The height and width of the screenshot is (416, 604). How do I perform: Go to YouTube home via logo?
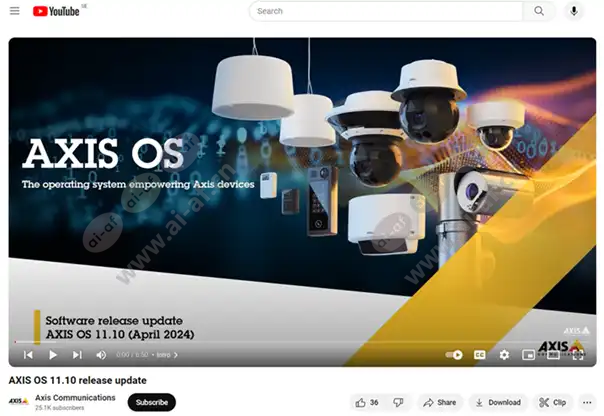56,11
